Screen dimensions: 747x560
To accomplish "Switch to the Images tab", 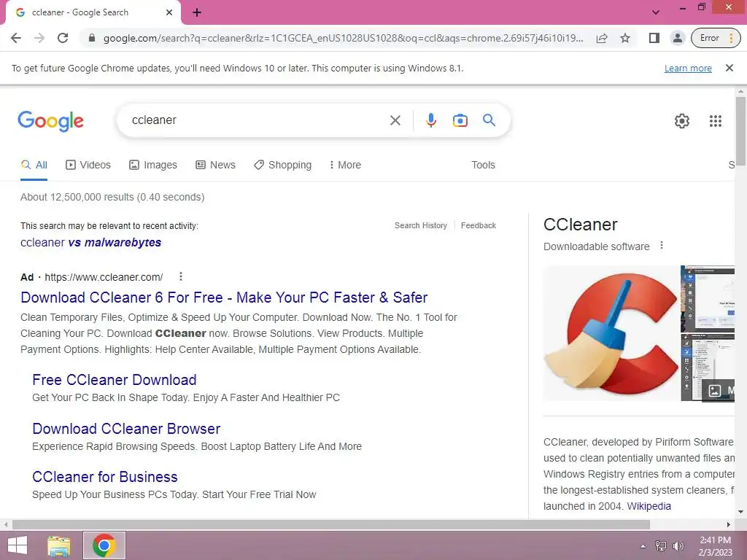I will [x=153, y=165].
